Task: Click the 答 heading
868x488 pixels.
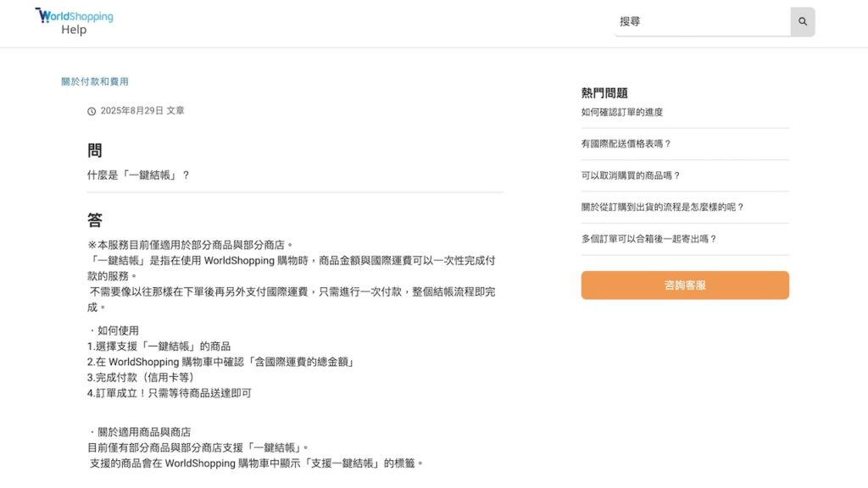Action: coord(95,220)
